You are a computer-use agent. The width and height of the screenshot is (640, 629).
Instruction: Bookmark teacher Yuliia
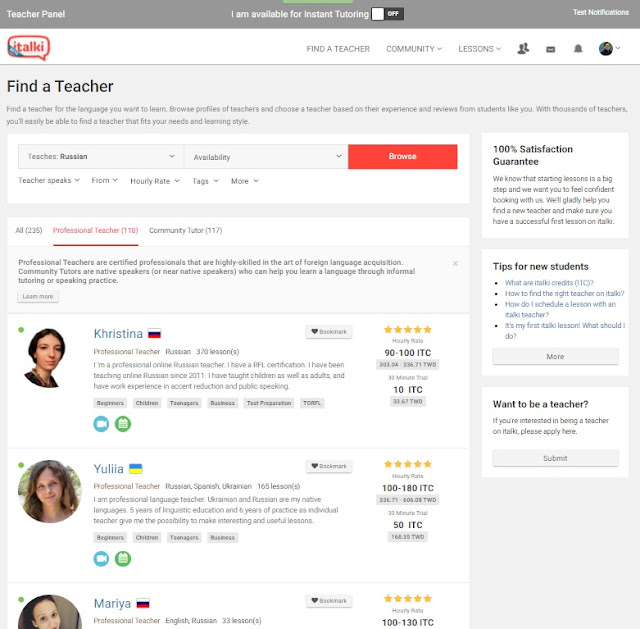pos(329,466)
